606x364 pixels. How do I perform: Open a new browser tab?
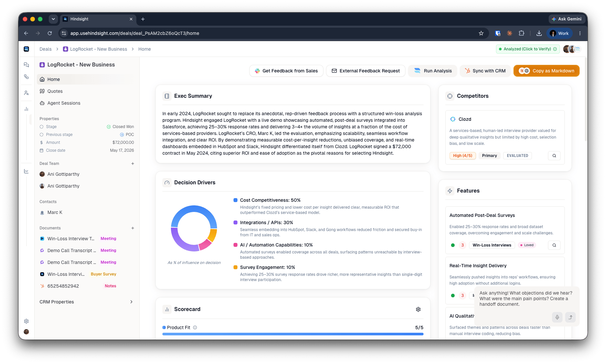(x=143, y=19)
